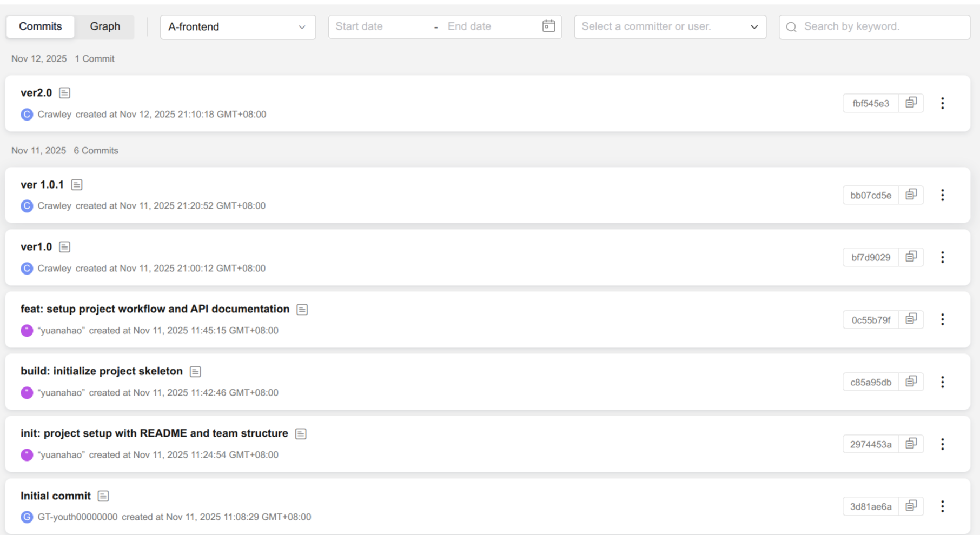Open more options for build: initialize project skeleton
The width and height of the screenshot is (980, 535).
[x=943, y=382]
